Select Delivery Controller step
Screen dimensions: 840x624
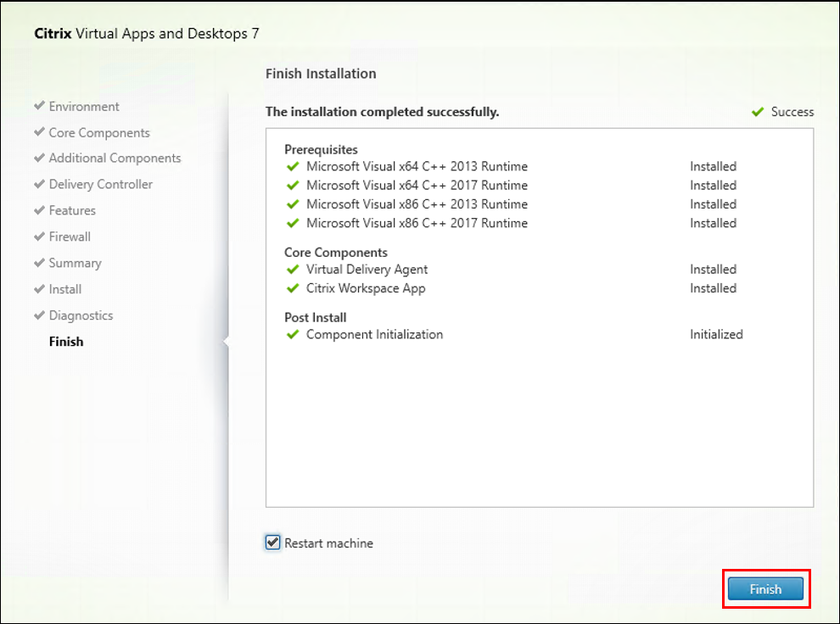pos(101,184)
